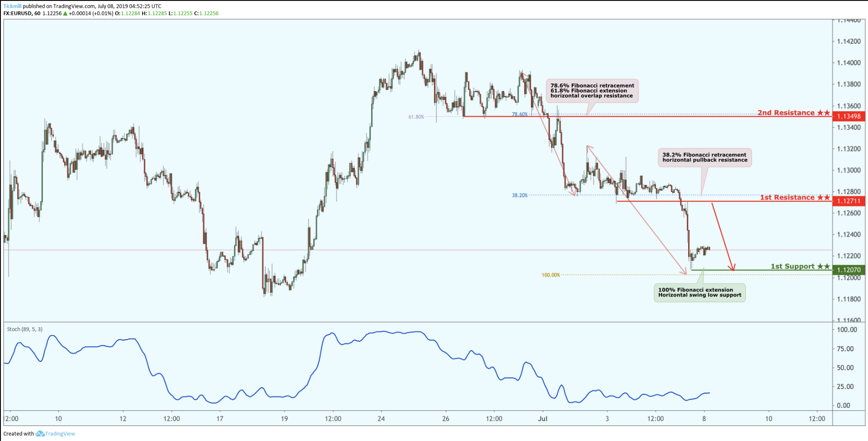Viewport: 868px width, 441px height.
Task: Click the 'Jul' date label on time axis
Action: (542, 419)
